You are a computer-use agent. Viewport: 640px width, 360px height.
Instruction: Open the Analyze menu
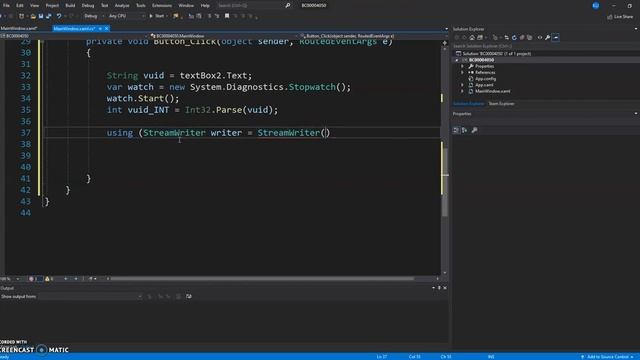(122, 6)
